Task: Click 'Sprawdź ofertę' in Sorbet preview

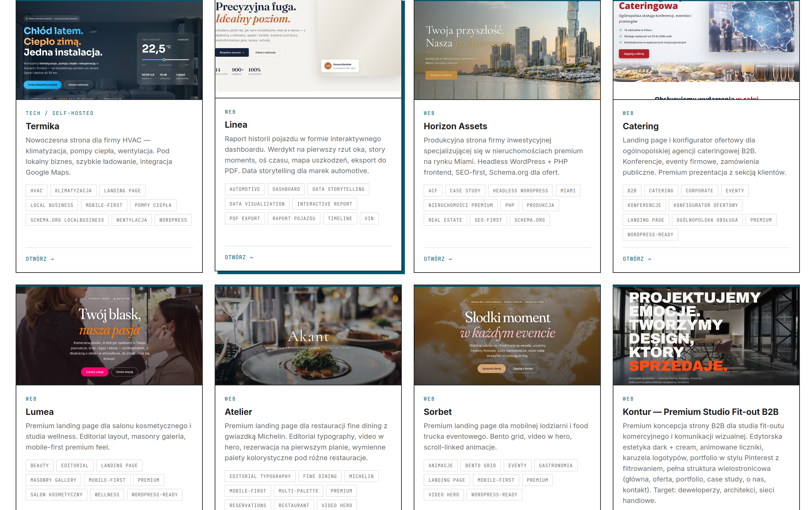Action: click(492, 368)
